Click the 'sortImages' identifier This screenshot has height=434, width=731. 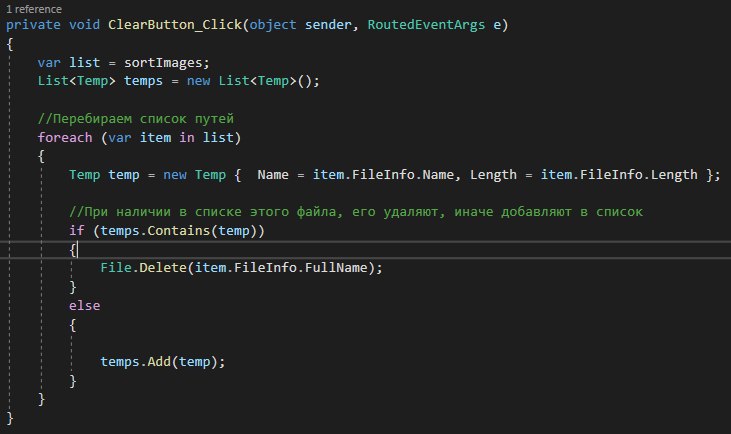tap(163, 62)
